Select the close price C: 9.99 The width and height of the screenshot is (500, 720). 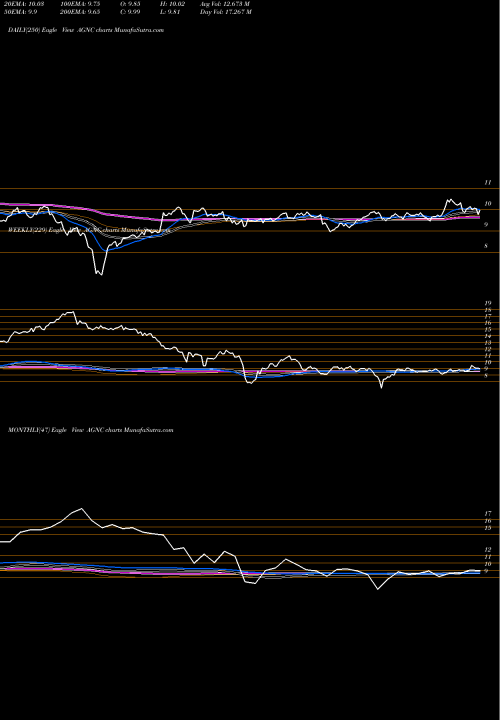pos(130,12)
